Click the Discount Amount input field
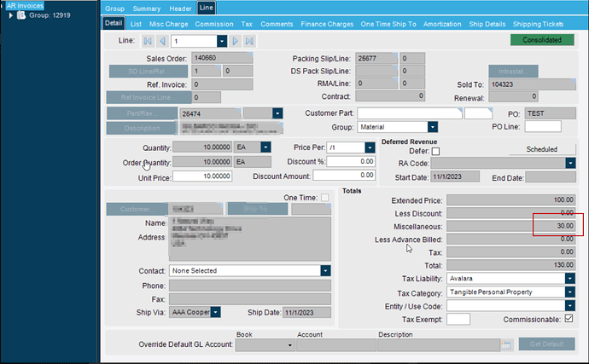 coord(344,175)
